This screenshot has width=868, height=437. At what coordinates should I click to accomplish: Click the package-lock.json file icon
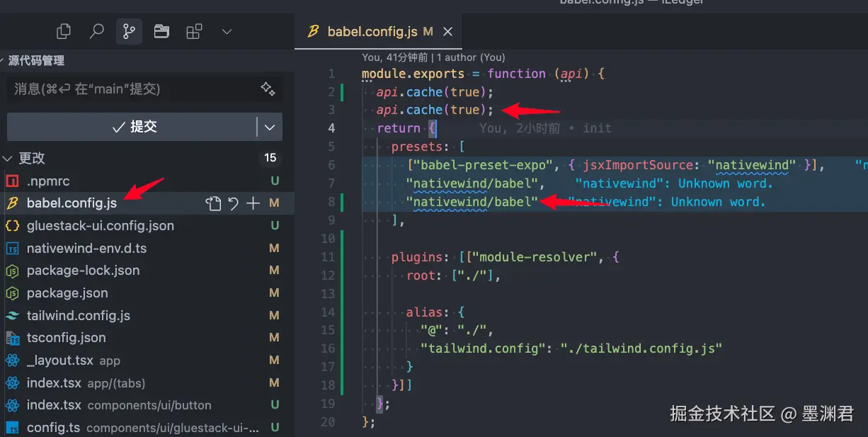click(12, 271)
